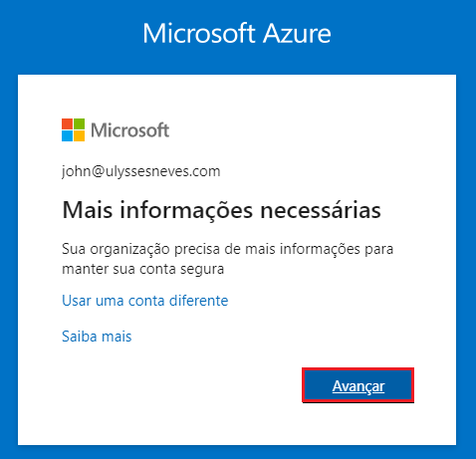
Task: Click the word Microsoft in the blue header
Action: (x=198, y=33)
